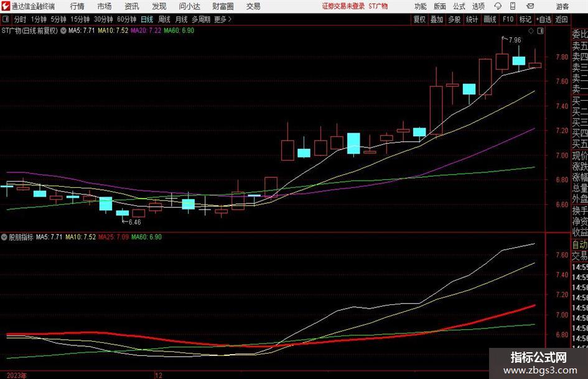
Task: Expand the 更多 periods chevron
Action: click(230, 19)
